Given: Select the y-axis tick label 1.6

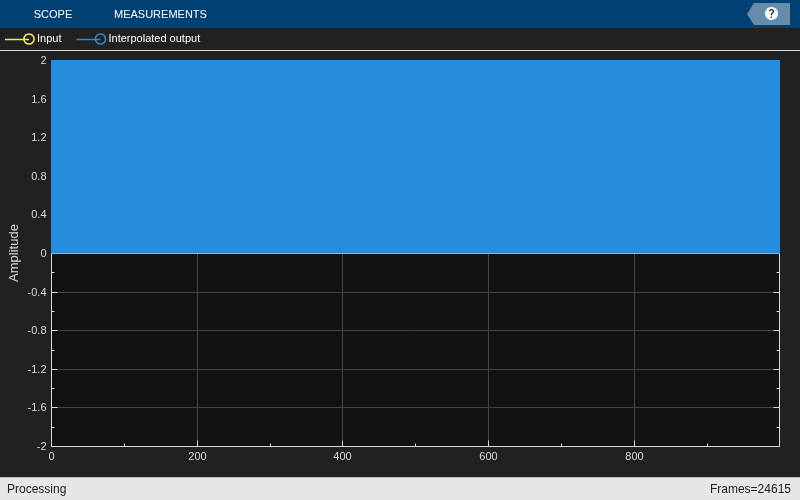Looking at the screenshot, I should coord(39,99).
